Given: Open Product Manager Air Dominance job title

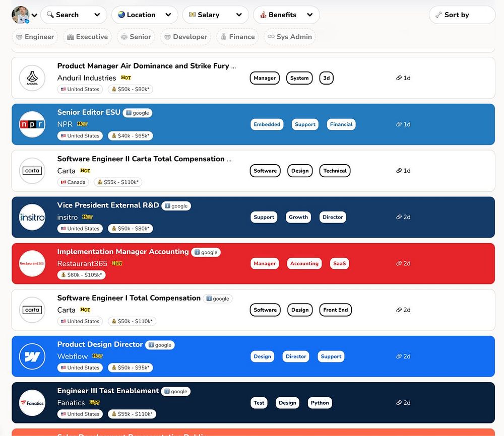Looking at the screenshot, I should click(x=146, y=66).
